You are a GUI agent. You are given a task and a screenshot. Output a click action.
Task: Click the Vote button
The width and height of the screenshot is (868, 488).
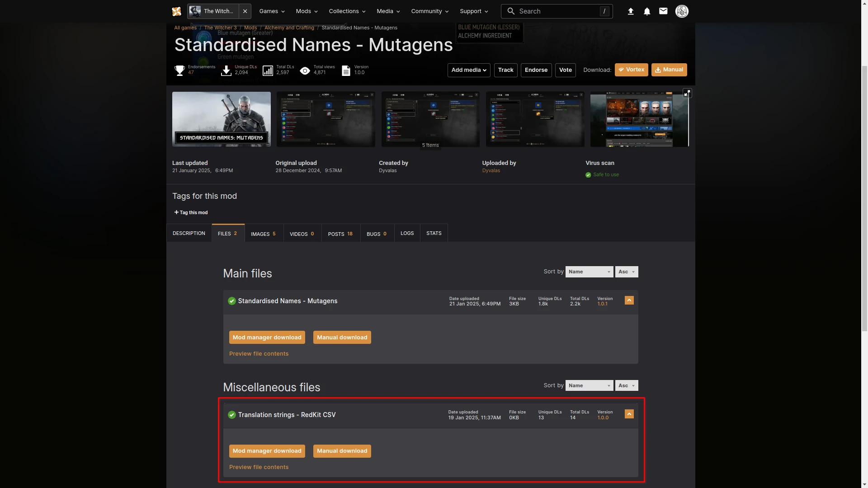[565, 70]
